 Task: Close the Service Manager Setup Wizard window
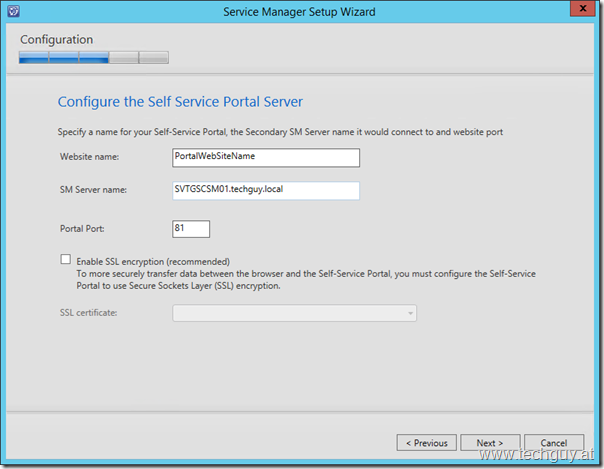click(583, 8)
